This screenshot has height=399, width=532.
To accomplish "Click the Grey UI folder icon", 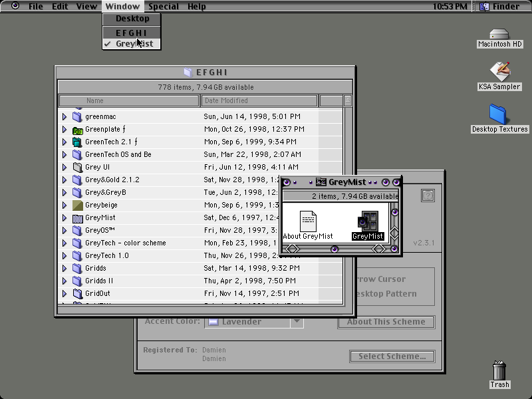I will [x=77, y=168].
